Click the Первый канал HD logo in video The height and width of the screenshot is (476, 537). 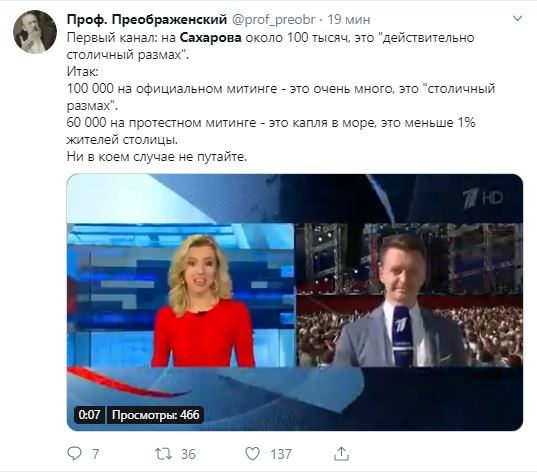tap(483, 198)
